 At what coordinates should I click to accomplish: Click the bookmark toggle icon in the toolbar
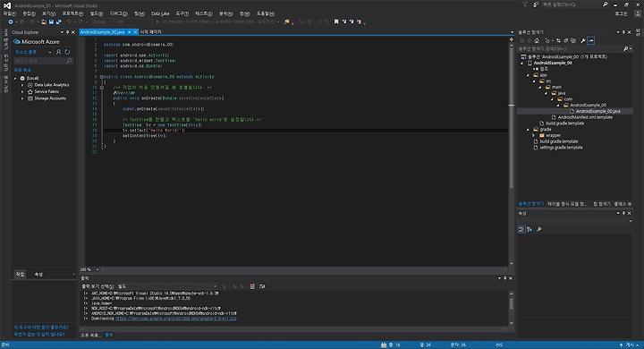tap(336, 21)
